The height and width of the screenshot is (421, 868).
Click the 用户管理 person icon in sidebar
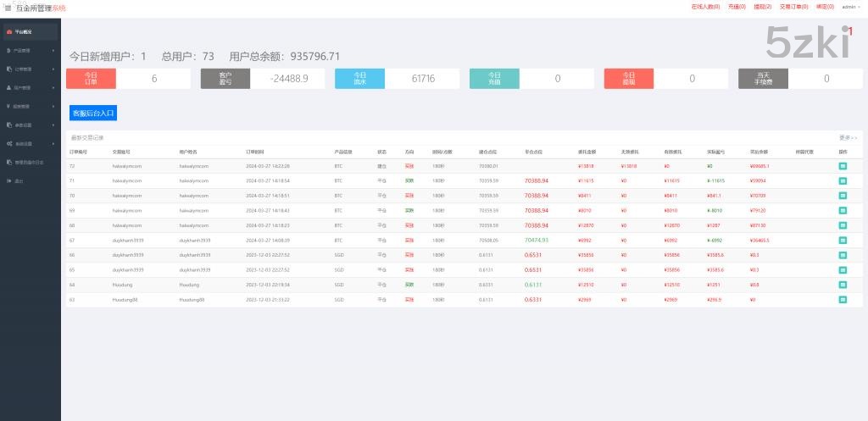pos(9,87)
